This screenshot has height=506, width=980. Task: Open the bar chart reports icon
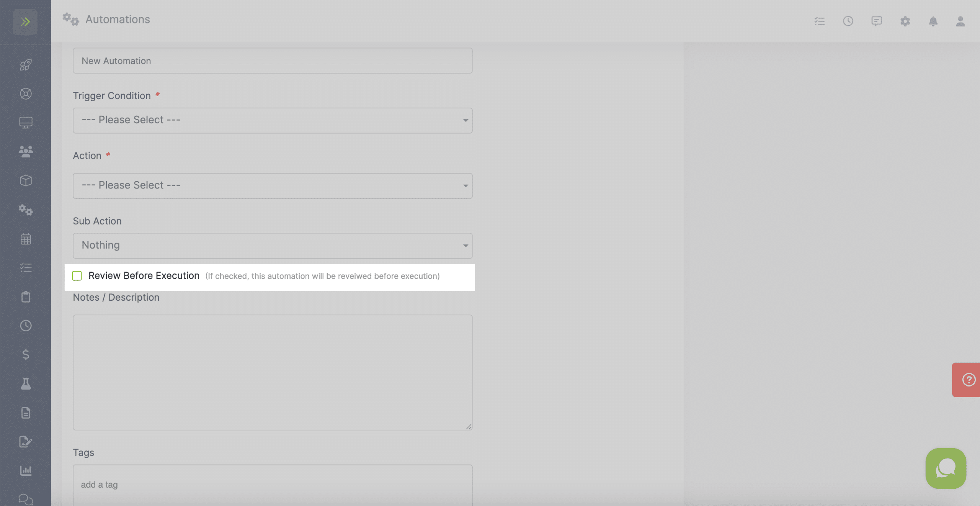coord(26,470)
